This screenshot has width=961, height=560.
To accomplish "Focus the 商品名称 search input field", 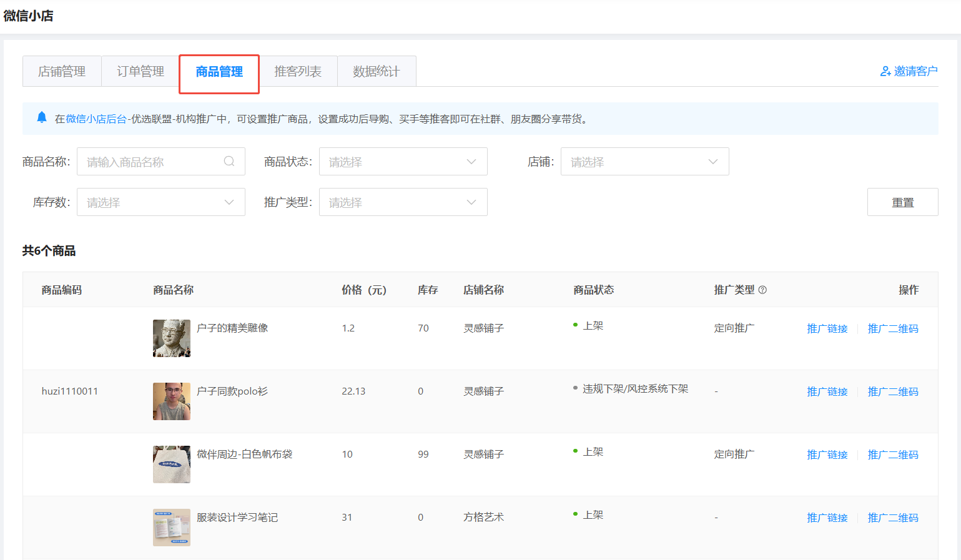I will point(150,162).
